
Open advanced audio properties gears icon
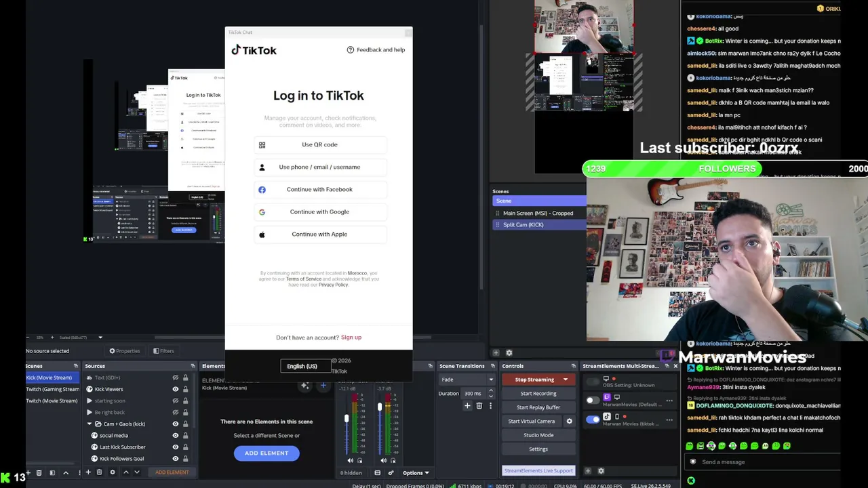tap(391, 473)
